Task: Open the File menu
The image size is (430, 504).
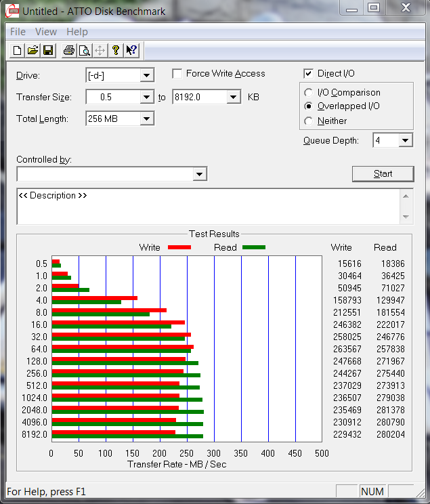Action: [18, 32]
